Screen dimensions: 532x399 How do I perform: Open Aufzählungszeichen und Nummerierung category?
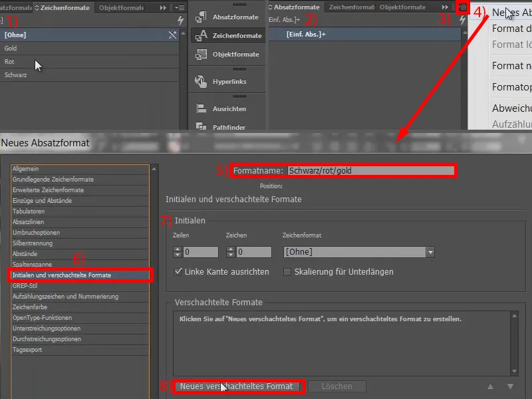[80, 297]
